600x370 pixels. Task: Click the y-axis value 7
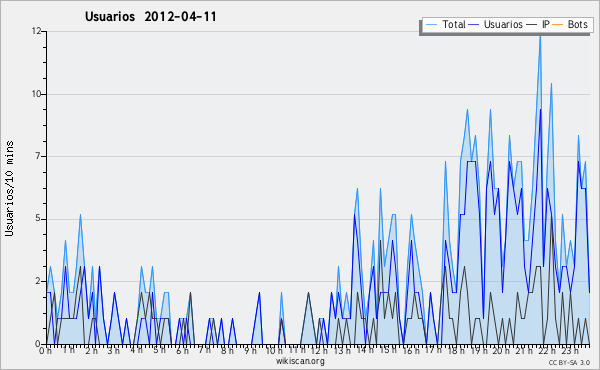(38, 156)
